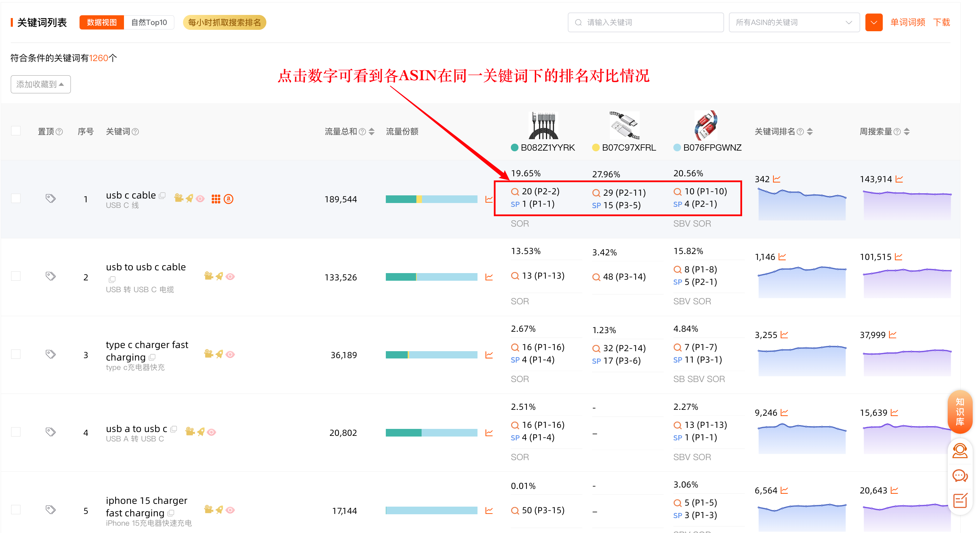Check the box for iphone 15 charger fast charging

pos(16,510)
